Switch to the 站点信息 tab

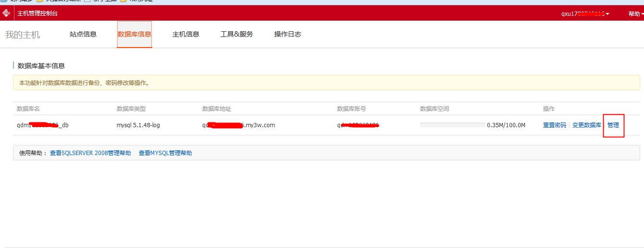click(x=83, y=34)
